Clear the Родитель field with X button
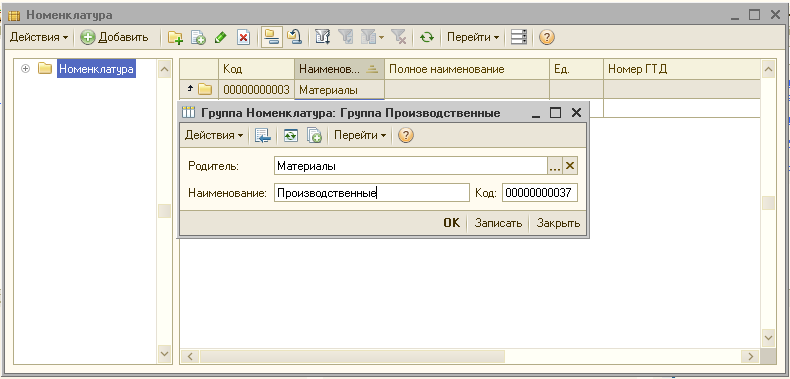 point(570,166)
